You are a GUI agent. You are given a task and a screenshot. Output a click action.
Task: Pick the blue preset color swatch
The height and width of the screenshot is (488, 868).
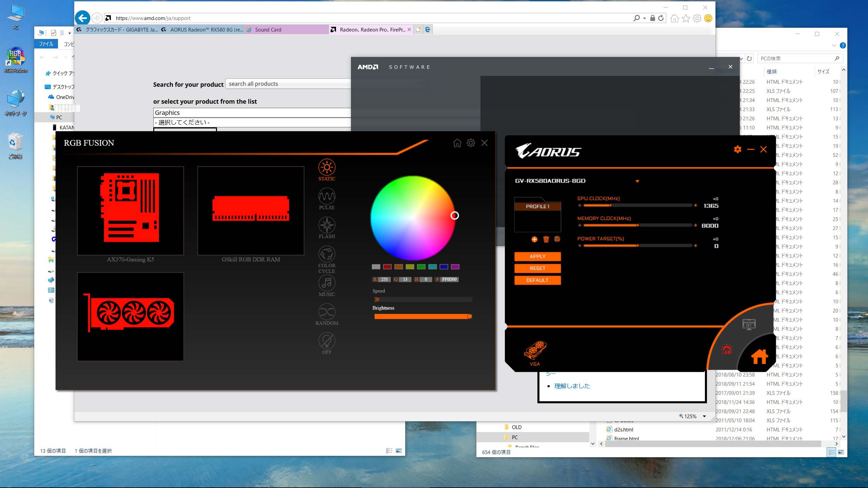444,267
